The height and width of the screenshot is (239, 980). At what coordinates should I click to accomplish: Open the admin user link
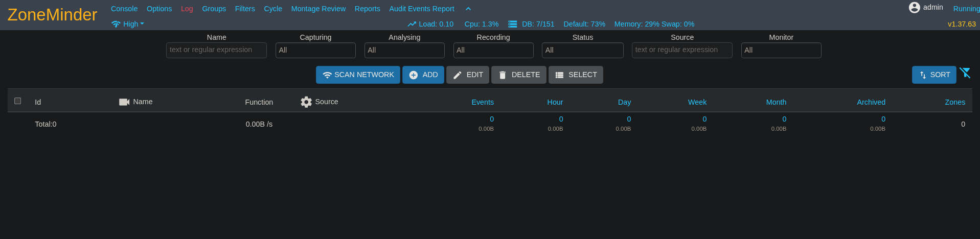(x=933, y=7)
